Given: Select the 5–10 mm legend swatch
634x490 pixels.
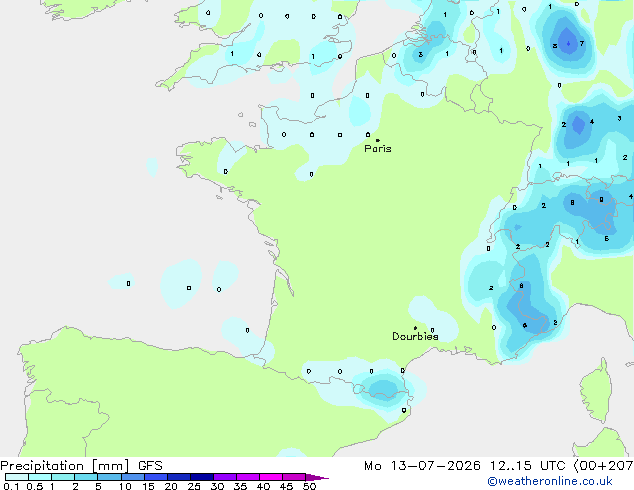Looking at the screenshot, I should [x=109, y=477].
